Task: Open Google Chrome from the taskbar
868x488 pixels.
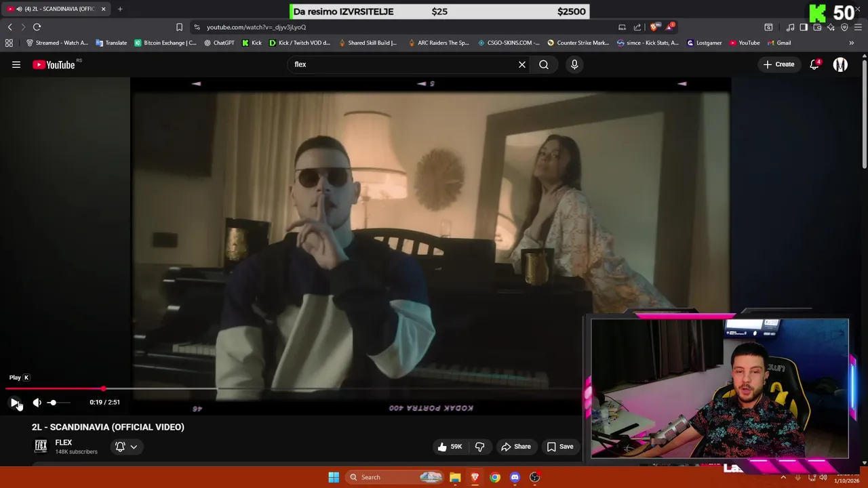Action: tap(495, 477)
